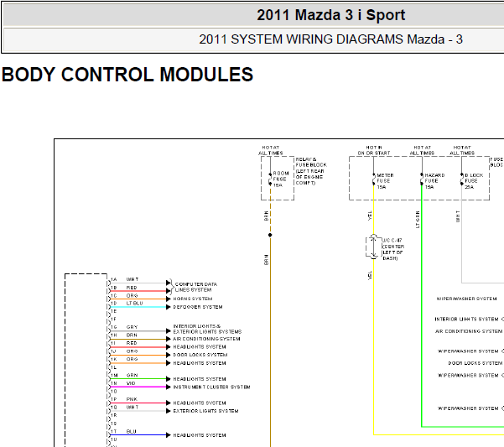
Task: Select "RELAY & FUSE BLOCK" location label
Action: [311, 171]
